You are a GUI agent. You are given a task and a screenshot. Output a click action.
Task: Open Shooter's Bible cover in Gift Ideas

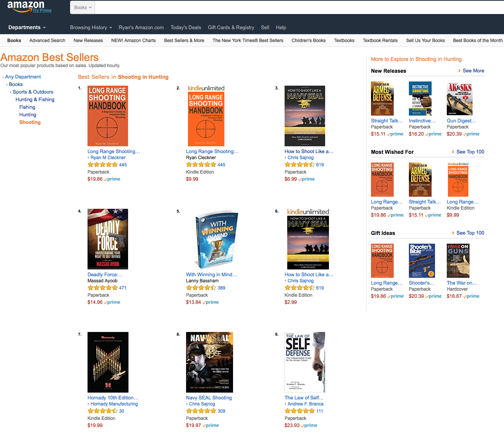(x=422, y=261)
